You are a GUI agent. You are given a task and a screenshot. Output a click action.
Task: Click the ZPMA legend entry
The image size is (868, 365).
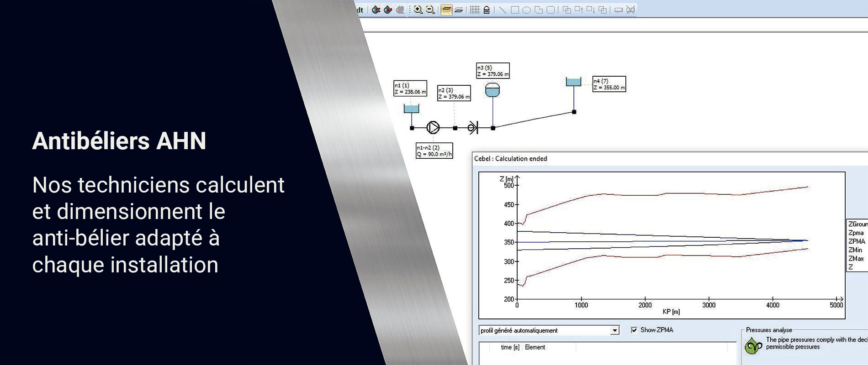tap(857, 241)
